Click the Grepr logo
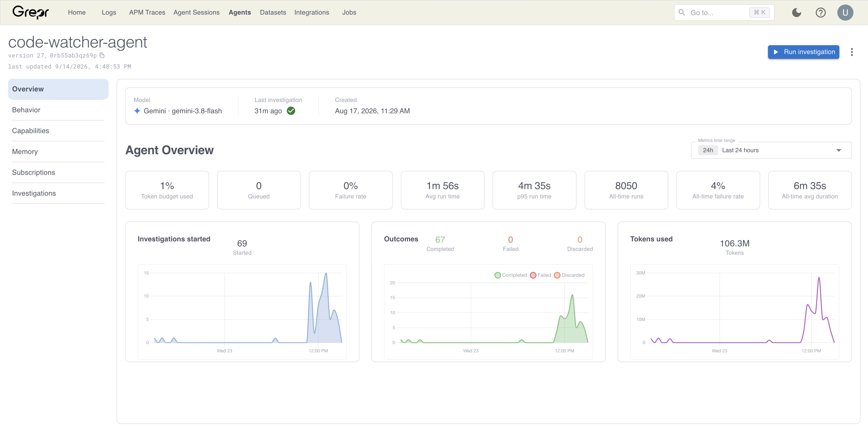868x435 pixels. pyautogui.click(x=30, y=13)
